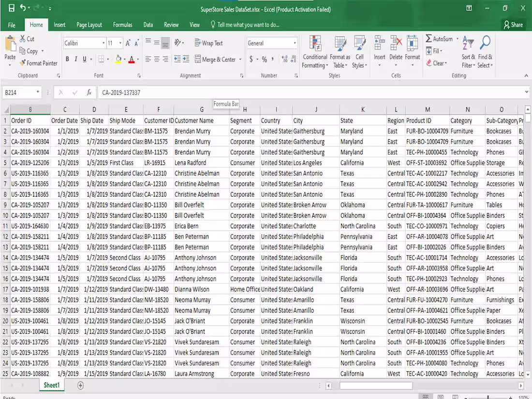Apply bold formatting to selected cell
This screenshot has width=532, height=399.
pyautogui.click(x=67, y=59)
